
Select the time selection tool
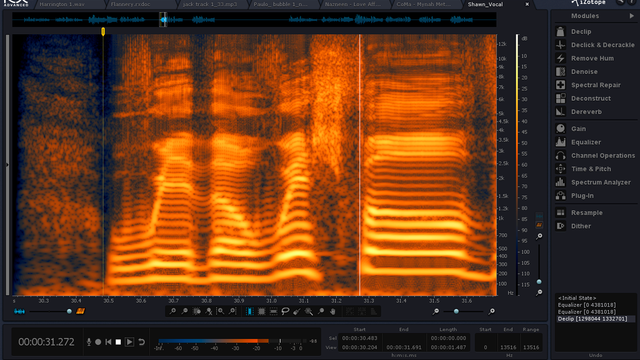click(x=250, y=311)
